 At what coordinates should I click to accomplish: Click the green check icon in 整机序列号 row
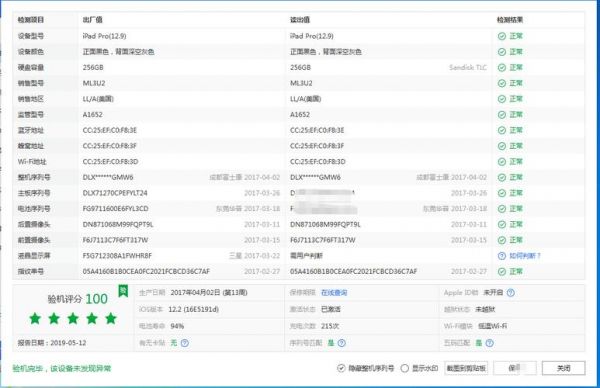pos(502,177)
